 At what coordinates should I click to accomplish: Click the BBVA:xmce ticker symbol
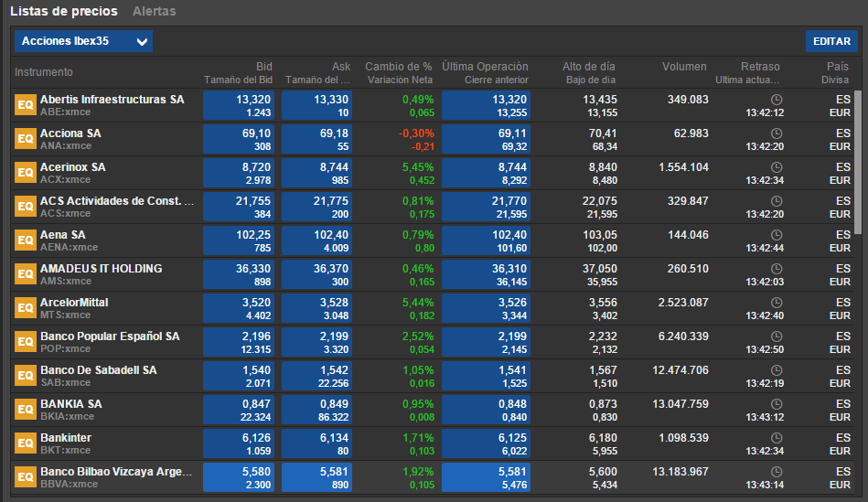tap(69, 484)
